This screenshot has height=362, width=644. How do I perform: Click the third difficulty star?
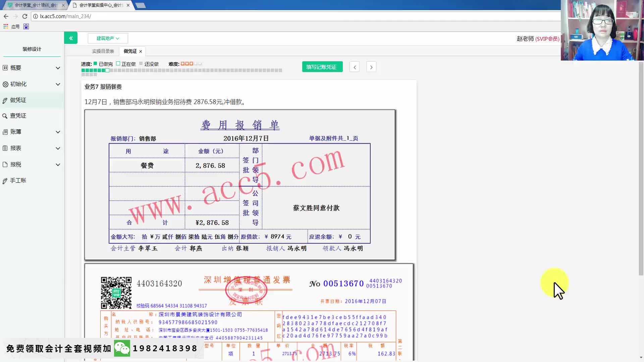(x=191, y=63)
